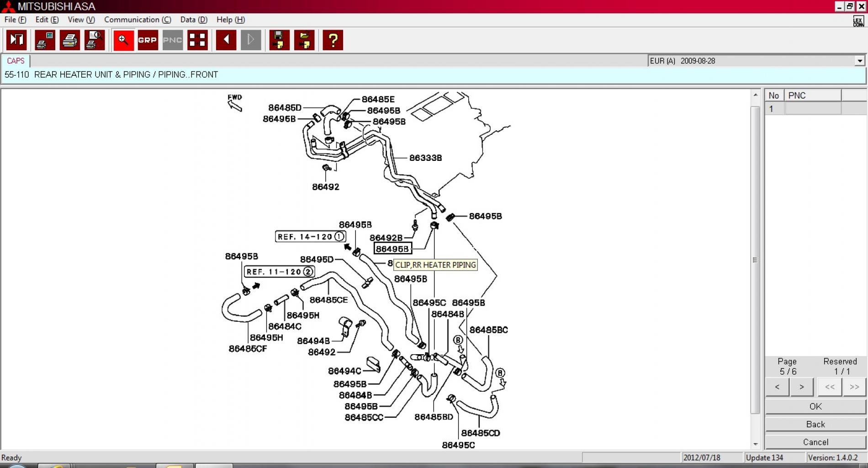The height and width of the screenshot is (468, 868).
Task: Click the folder open memo icon
Action: pos(304,40)
